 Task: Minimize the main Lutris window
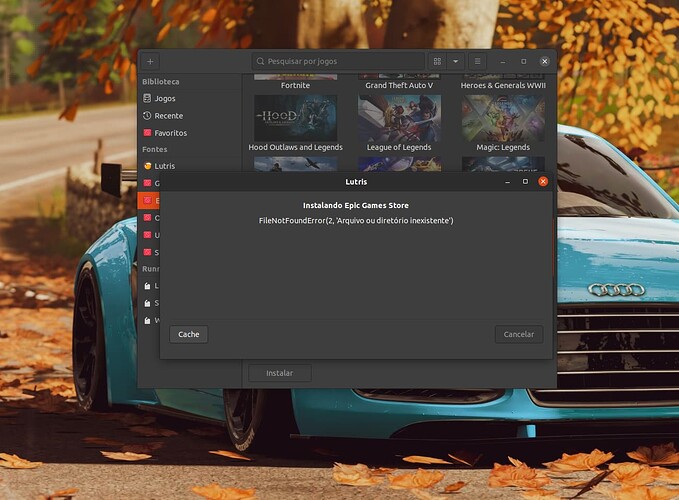click(503, 62)
